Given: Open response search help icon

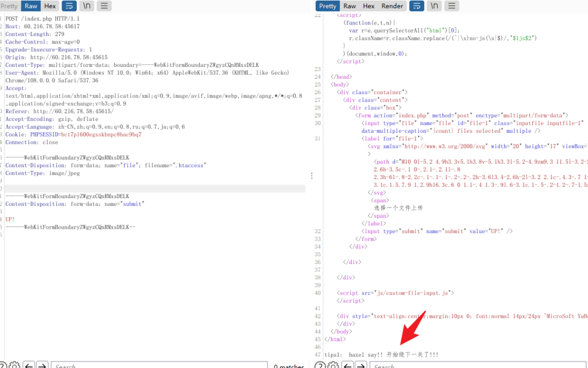Looking at the screenshot, I should point(320,365).
